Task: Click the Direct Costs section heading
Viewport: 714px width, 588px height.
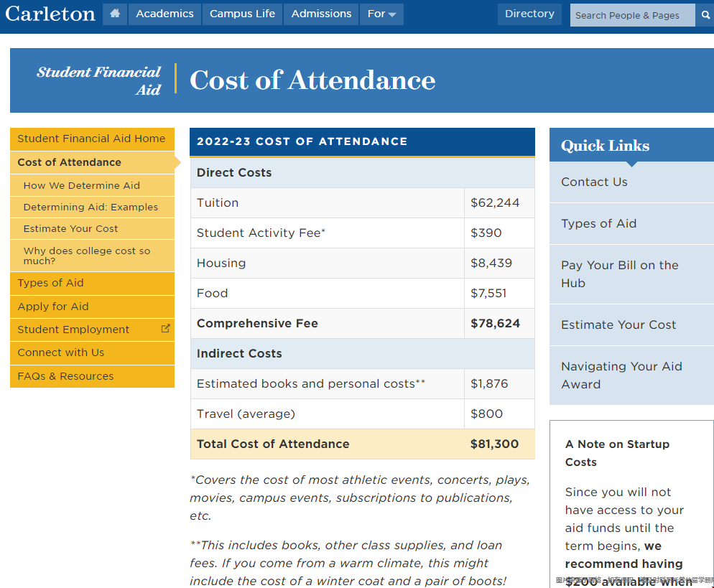Action: 234,173
